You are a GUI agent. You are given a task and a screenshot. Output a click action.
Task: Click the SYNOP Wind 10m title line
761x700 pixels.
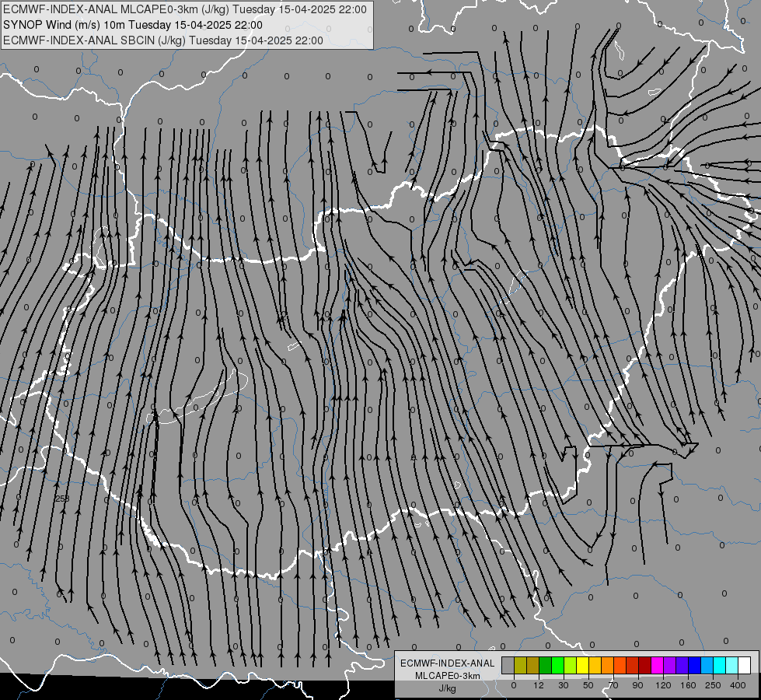click(x=133, y=25)
